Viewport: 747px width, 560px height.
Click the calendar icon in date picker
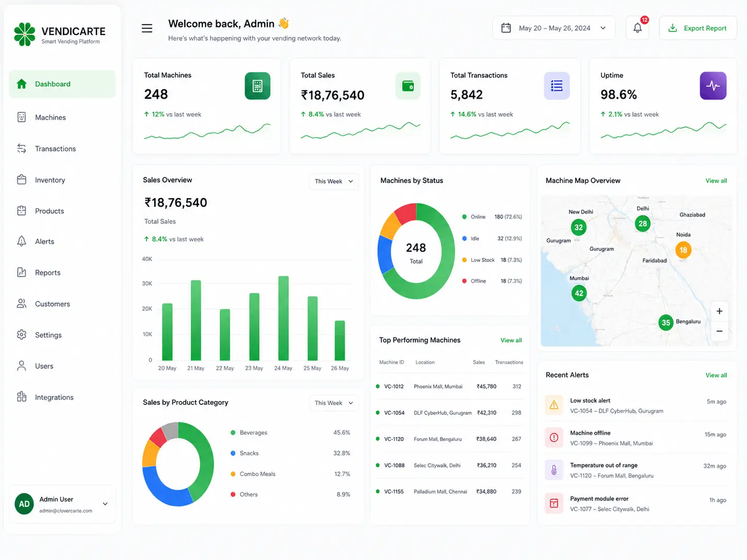point(506,28)
